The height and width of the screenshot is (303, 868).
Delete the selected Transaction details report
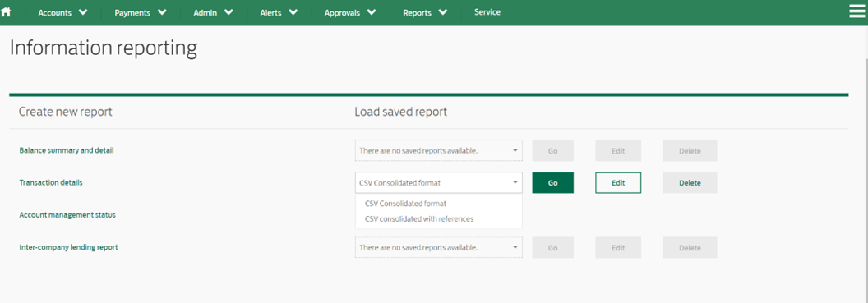click(690, 182)
